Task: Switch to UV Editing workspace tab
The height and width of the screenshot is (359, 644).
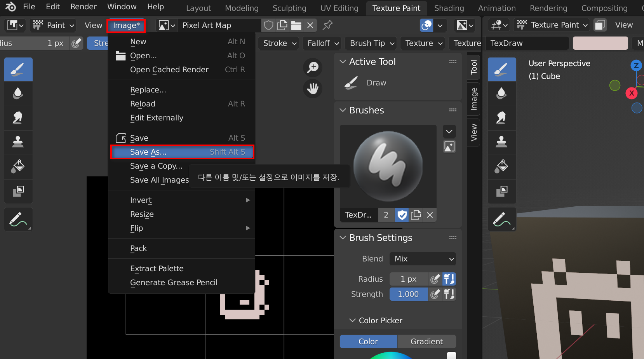Action: click(x=339, y=8)
